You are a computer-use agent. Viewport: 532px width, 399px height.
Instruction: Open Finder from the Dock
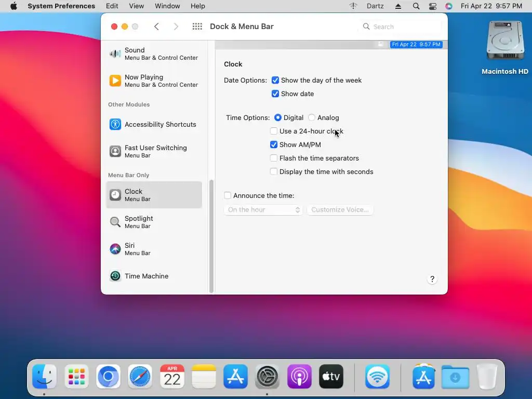tap(45, 376)
